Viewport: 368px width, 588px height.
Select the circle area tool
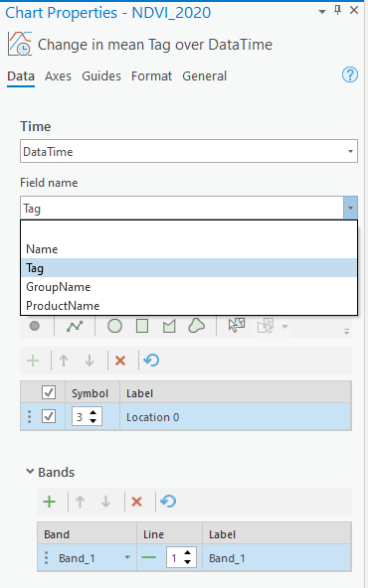(115, 326)
